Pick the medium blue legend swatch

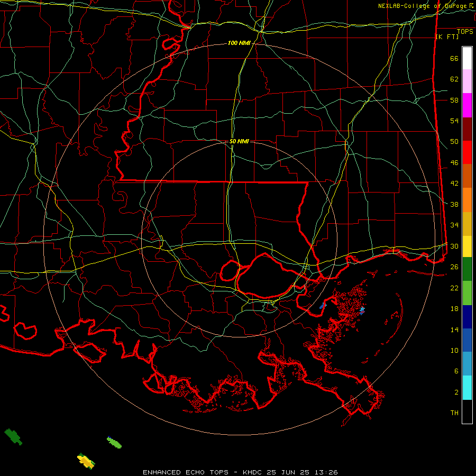coord(467,340)
